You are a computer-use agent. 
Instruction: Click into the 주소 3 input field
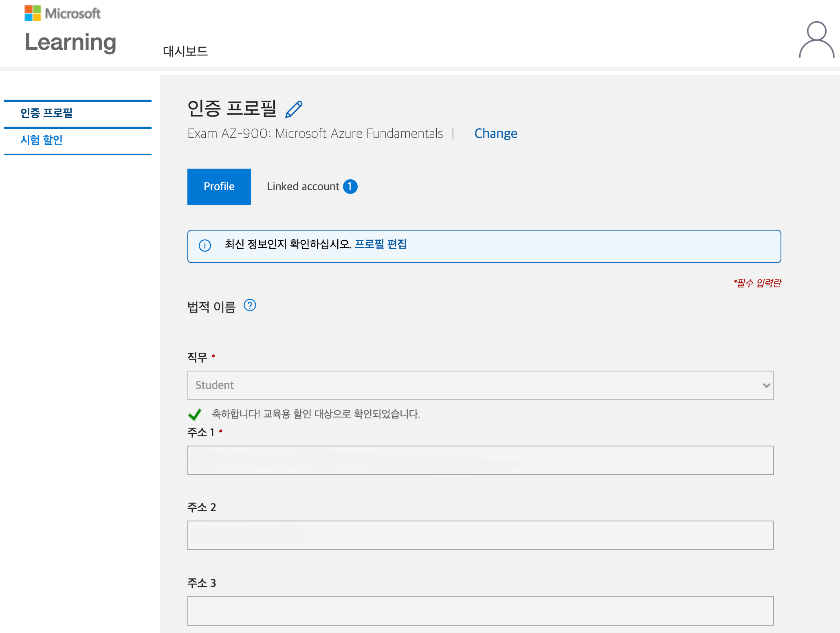[x=480, y=611]
